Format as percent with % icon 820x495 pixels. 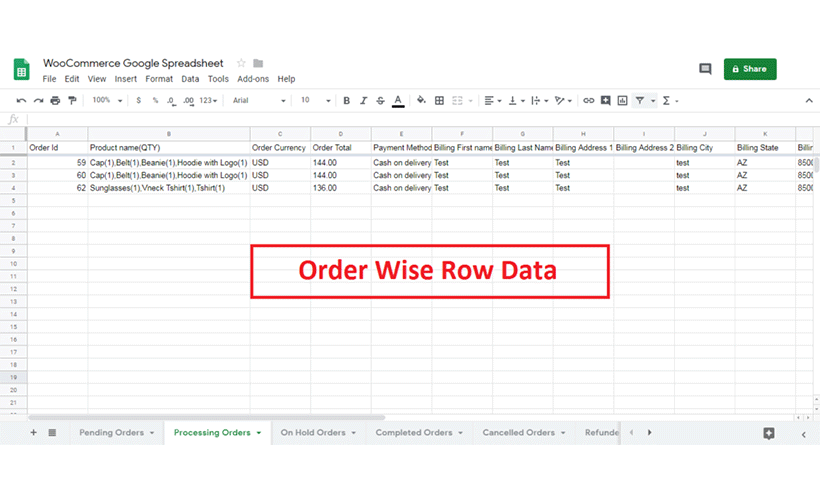155,100
